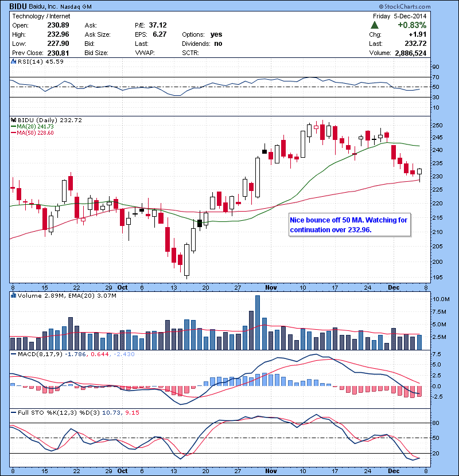Click the Options value yes
Image resolution: width=459 pixels, height=476 pixels.
(216, 34)
